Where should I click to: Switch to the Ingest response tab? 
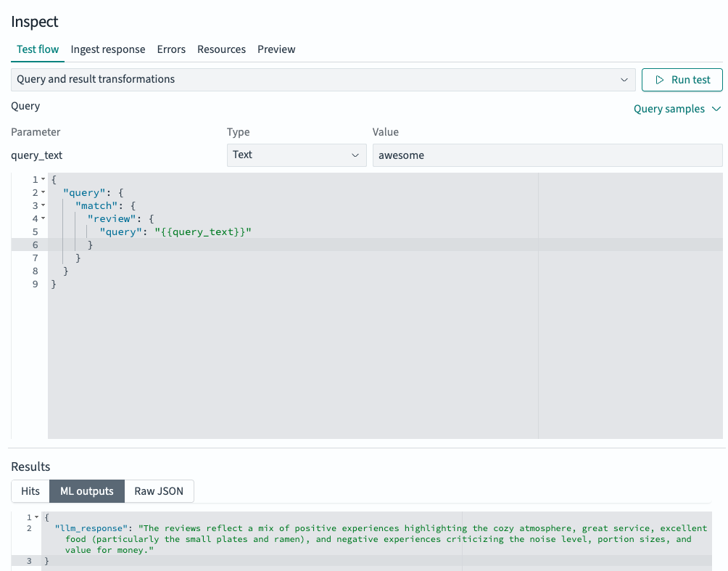coord(107,49)
